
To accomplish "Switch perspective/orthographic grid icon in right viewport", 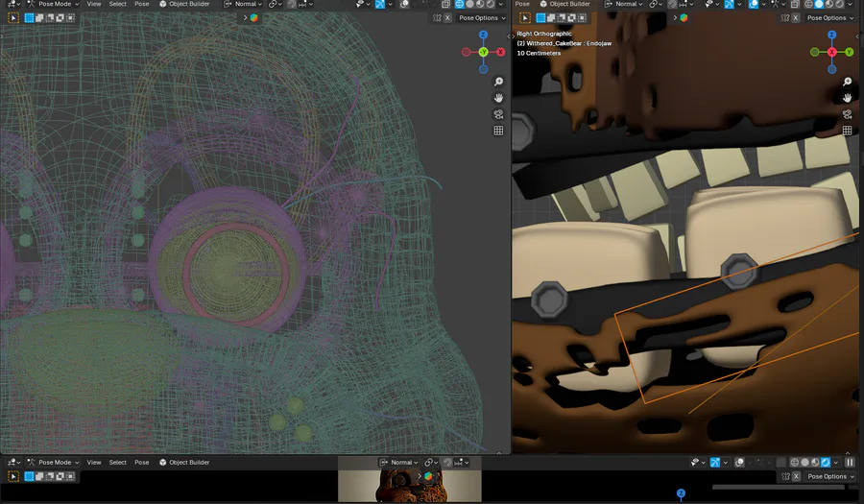I will [847, 131].
